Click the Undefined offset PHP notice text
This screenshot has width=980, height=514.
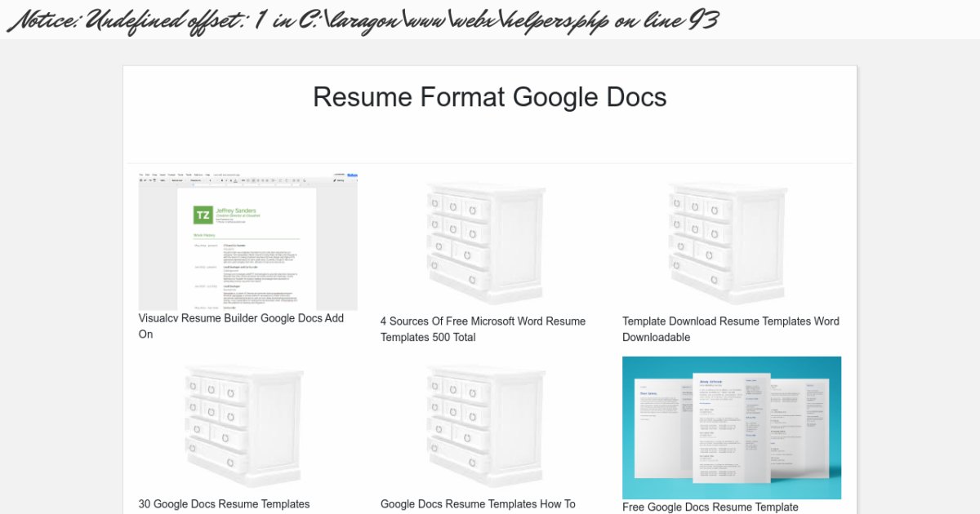[x=363, y=20]
